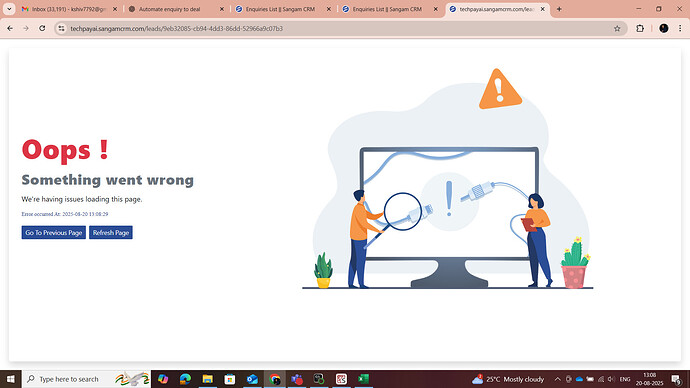The height and width of the screenshot is (388, 690).
Task: Open the browser extensions puzzle icon
Action: [640, 28]
